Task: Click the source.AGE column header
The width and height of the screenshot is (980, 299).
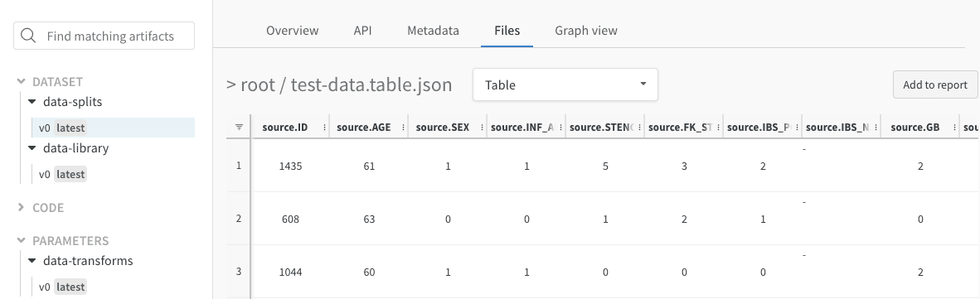Action: point(364,128)
